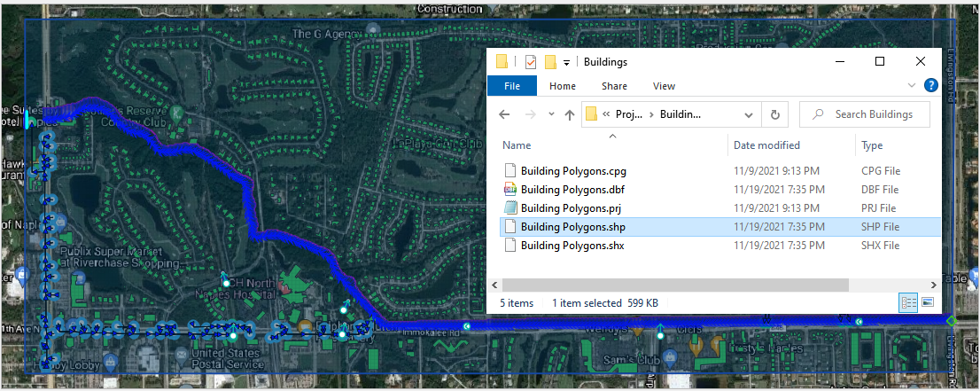
Task: Expand the ribbon with the chevron
Action: coord(913,86)
